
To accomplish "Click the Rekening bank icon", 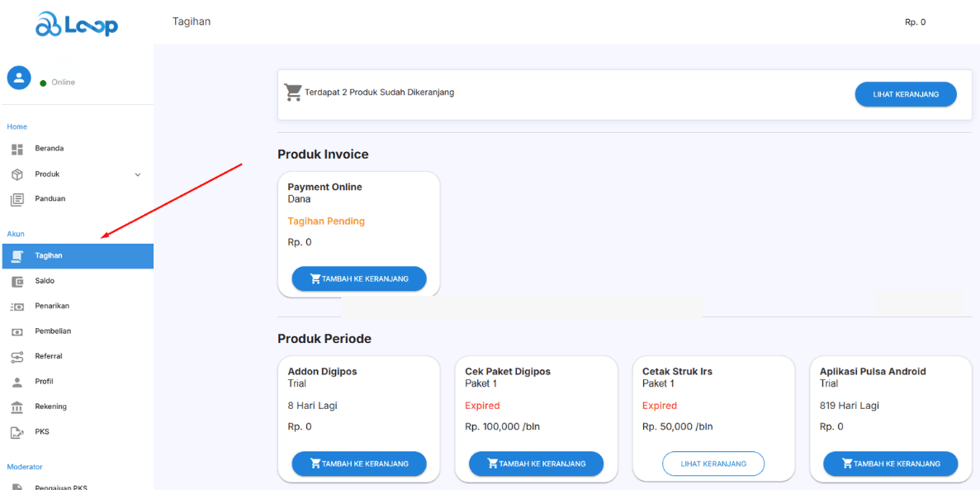I will click(17, 407).
